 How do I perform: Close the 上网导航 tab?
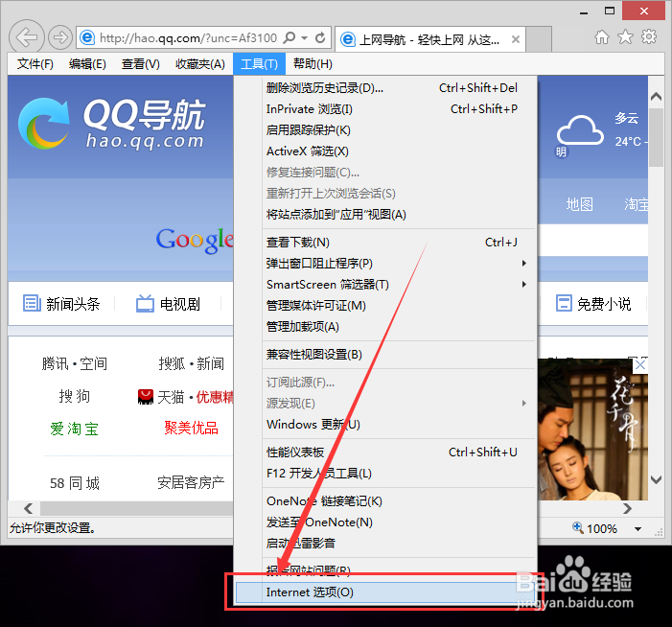tap(516, 39)
